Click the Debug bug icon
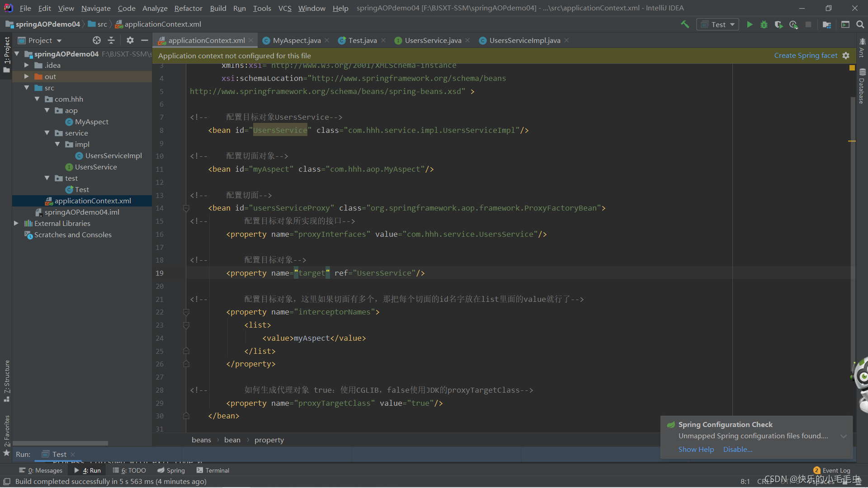 point(764,24)
